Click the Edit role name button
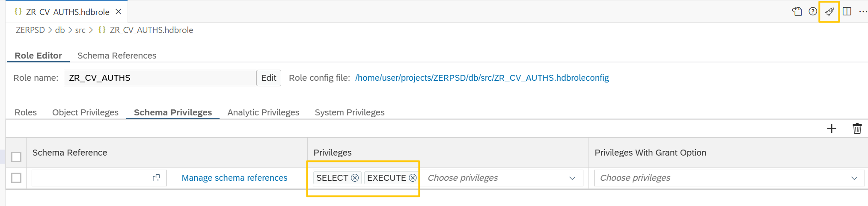Viewport: 868px width, 206px height. 269,78
